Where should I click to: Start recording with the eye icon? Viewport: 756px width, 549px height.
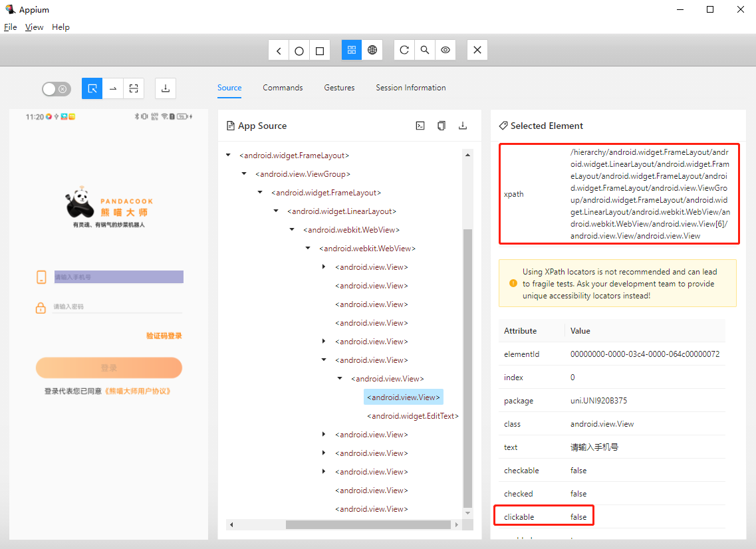tap(445, 51)
